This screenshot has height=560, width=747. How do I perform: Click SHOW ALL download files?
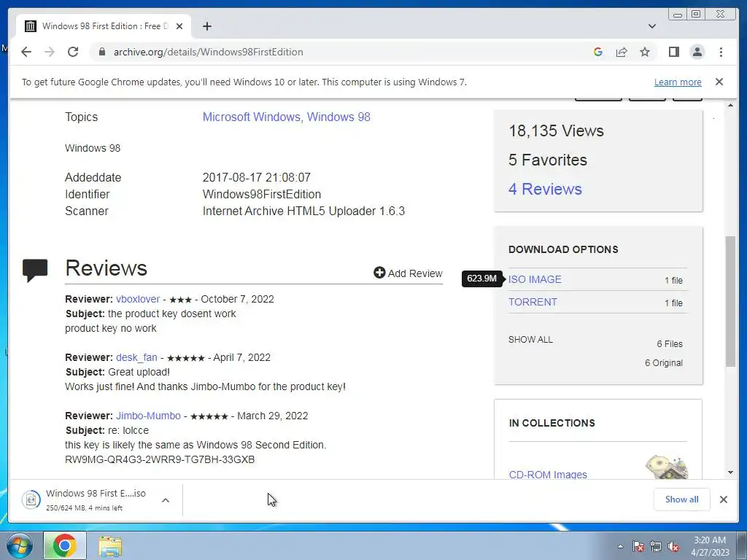[x=530, y=340]
